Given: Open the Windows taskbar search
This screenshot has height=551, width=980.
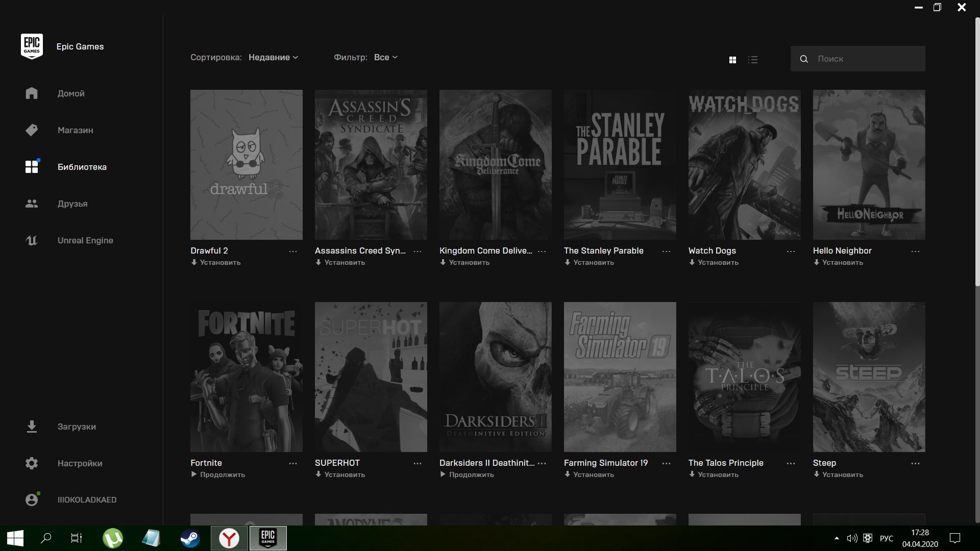Looking at the screenshot, I should click(46, 538).
